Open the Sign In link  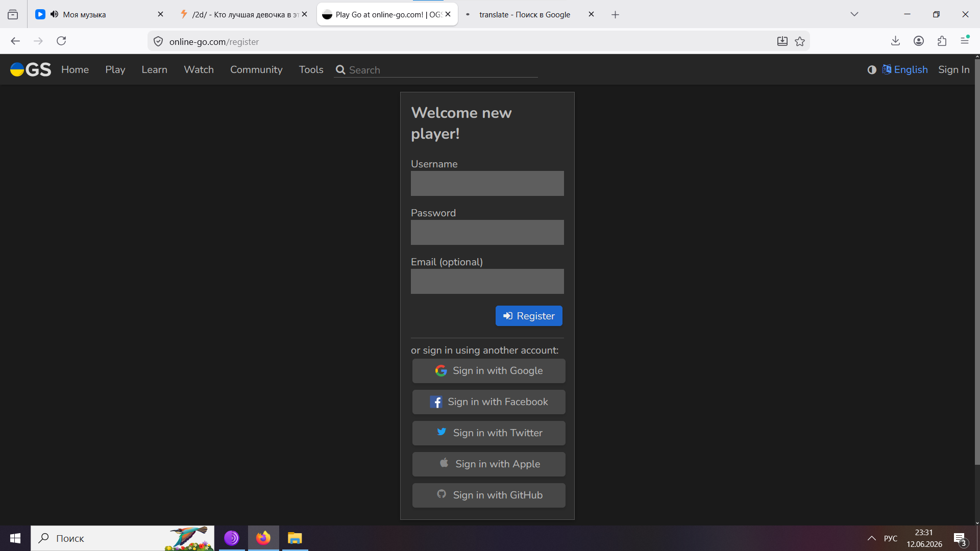[953, 70]
